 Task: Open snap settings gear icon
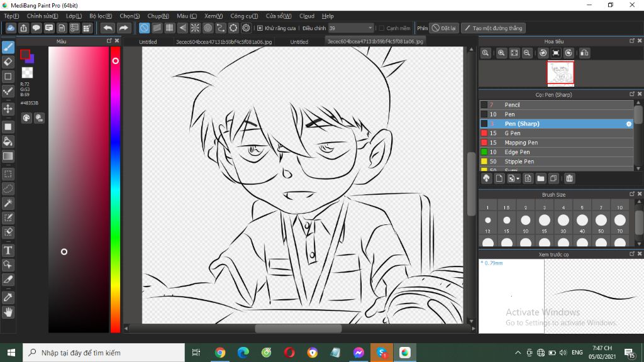pyautogui.click(x=246, y=28)
